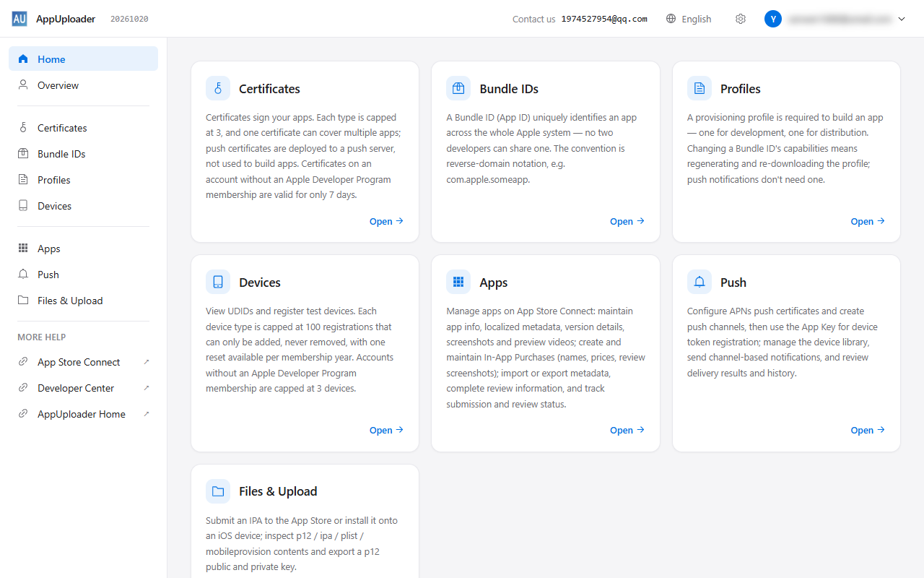The height and width of the screenshot is (578, 924).
Task: Click the AppUploader AU logo
Action: (x=19, y=19)
